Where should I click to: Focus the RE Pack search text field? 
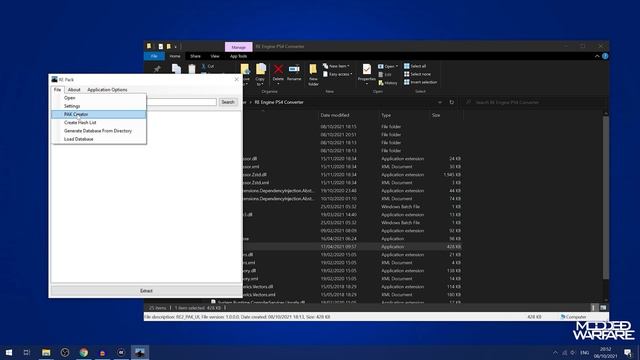point(182,102)
